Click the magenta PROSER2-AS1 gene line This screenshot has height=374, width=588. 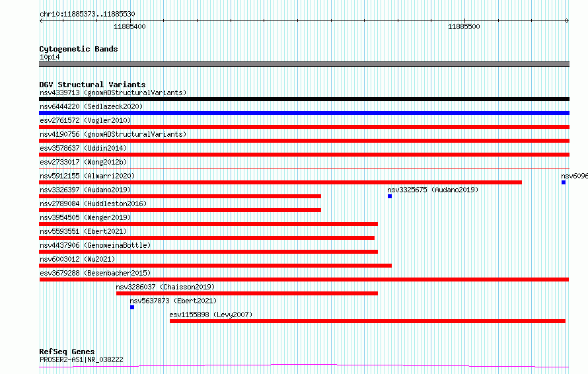pos(304,366)
